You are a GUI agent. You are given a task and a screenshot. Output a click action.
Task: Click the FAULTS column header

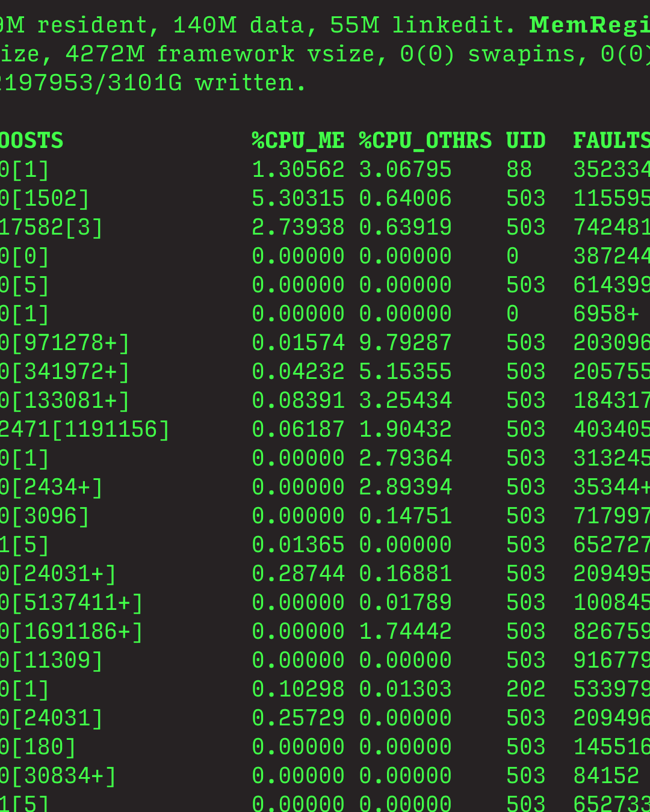click(x=611, y=141)
